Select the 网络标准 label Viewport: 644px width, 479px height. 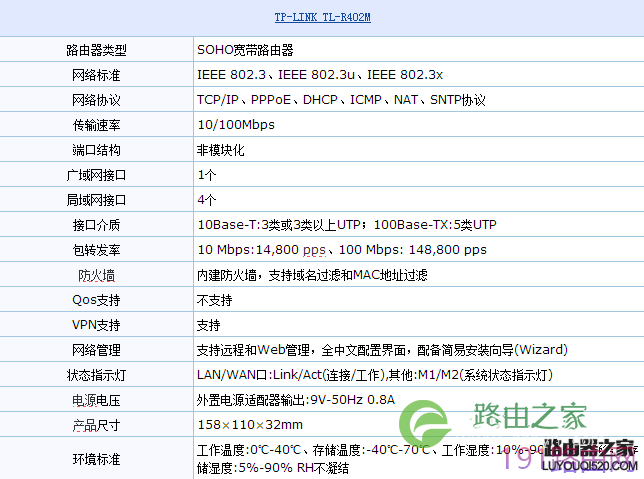click(96, 75)
